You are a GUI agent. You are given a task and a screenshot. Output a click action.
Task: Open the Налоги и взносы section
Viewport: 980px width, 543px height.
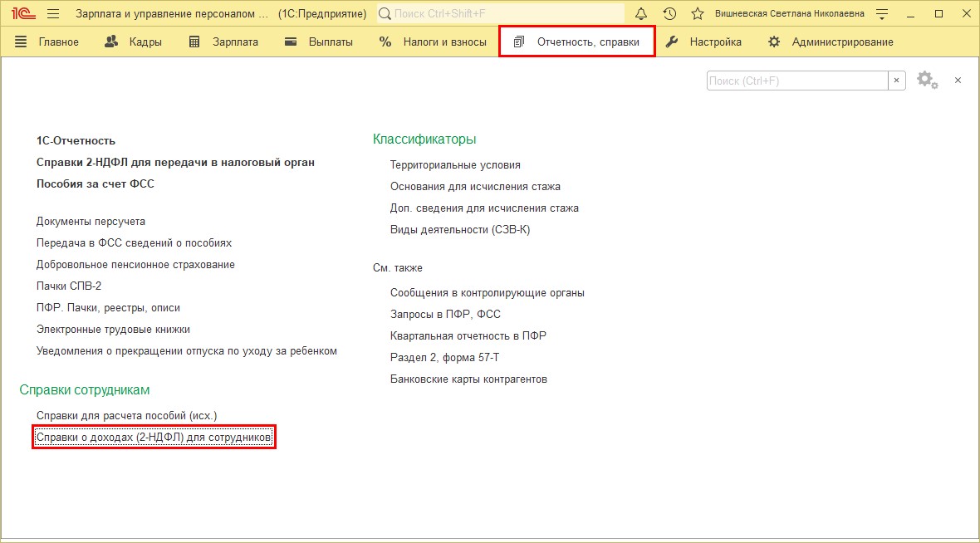point(433,42)
